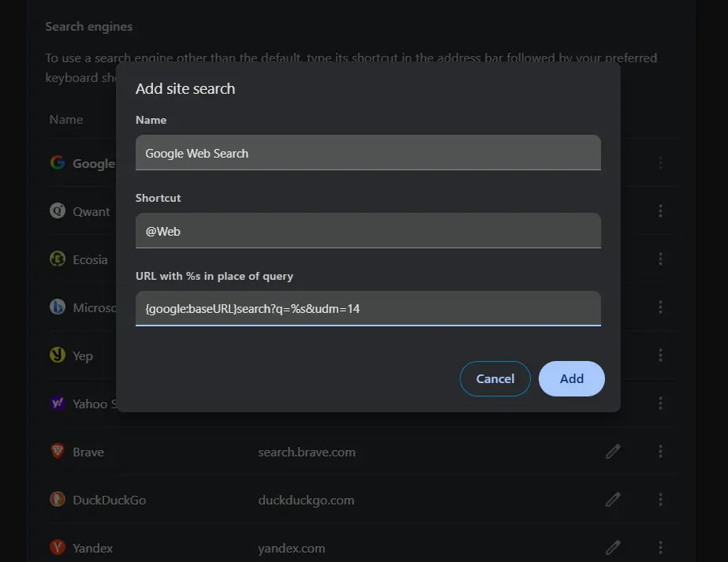Expand the three-dot menu for Yandex
Image resolution: width=728 pixels, height=562 pixels.
coord(660,548)
